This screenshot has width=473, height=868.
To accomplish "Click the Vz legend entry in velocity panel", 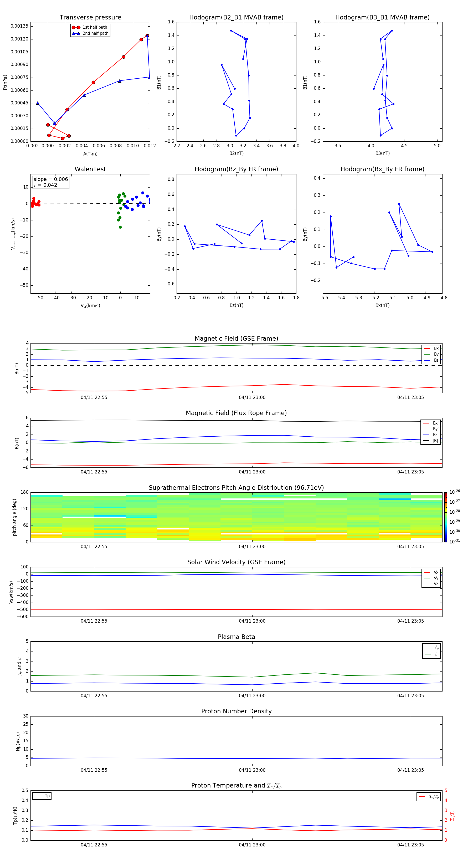I will 431,584.
